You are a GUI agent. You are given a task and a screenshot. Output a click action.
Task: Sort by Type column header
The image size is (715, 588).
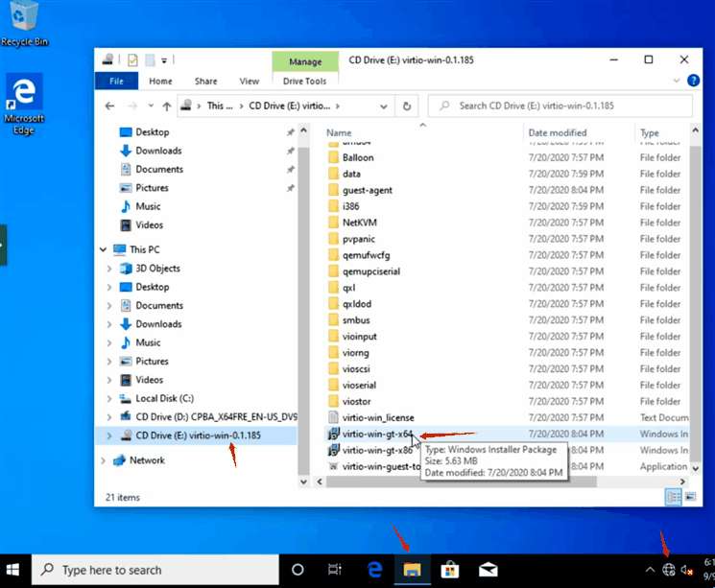pyautogui.click(x=650, y=132)
